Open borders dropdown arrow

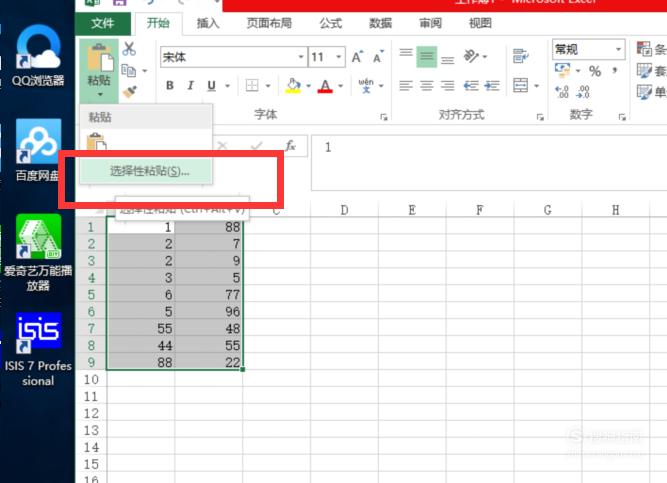[268, 86]
